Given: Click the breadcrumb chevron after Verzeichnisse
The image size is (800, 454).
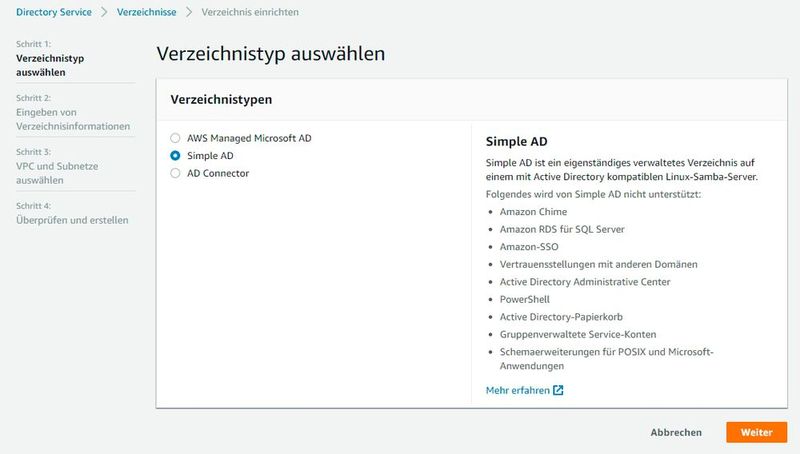Looking at the screenshot, I should 189,12.
